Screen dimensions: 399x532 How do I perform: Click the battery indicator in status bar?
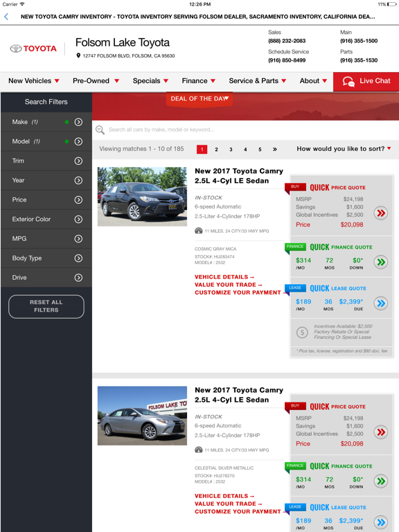391,4
